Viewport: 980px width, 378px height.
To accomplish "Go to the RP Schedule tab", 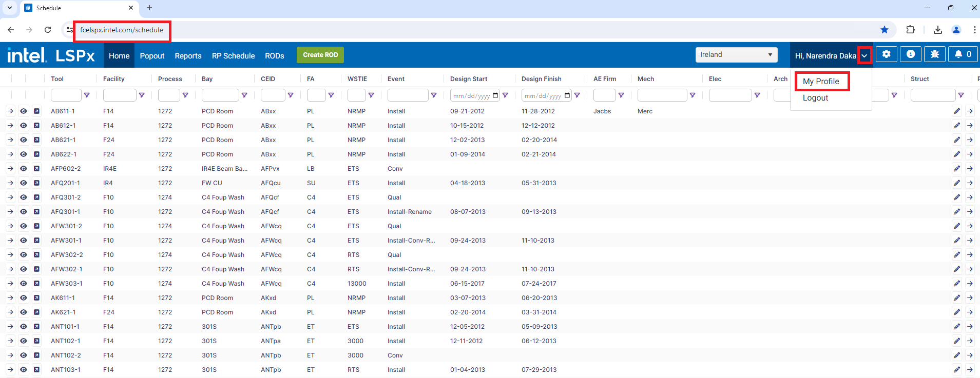I will coord(233,56).
